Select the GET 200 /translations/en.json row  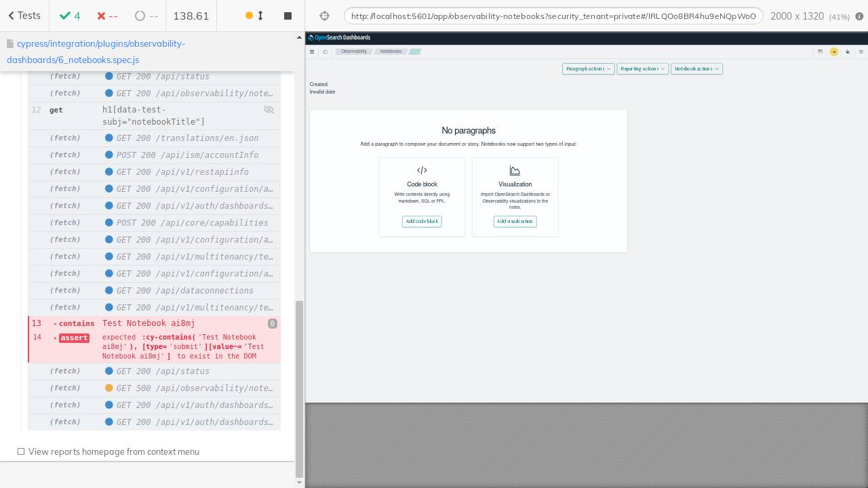tap(154, 138)
